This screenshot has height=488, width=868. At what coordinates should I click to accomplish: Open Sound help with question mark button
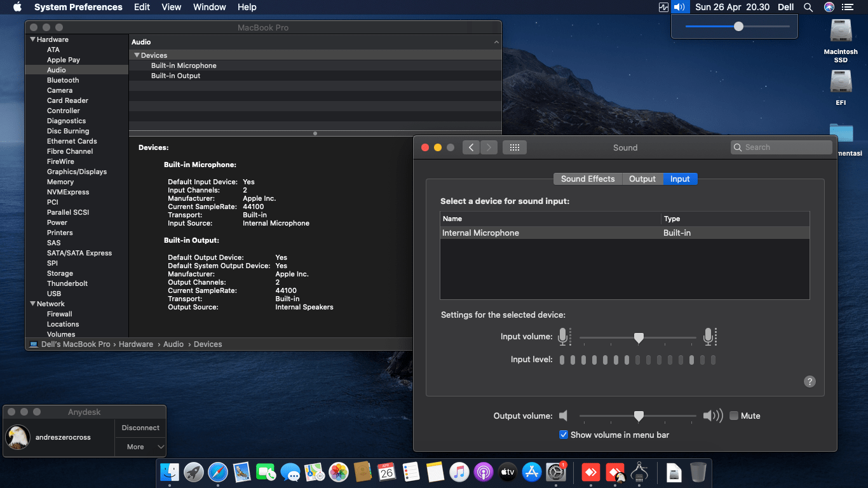tap(810, 381)
